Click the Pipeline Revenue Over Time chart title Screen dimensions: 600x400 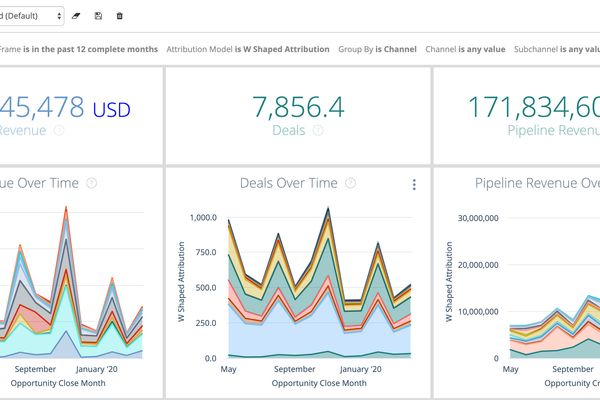coord(537,183)
